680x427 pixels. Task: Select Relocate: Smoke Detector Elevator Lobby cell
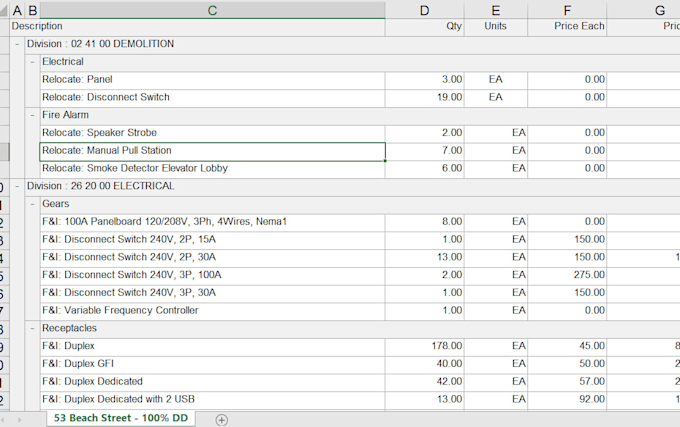(x=212, y=168)
